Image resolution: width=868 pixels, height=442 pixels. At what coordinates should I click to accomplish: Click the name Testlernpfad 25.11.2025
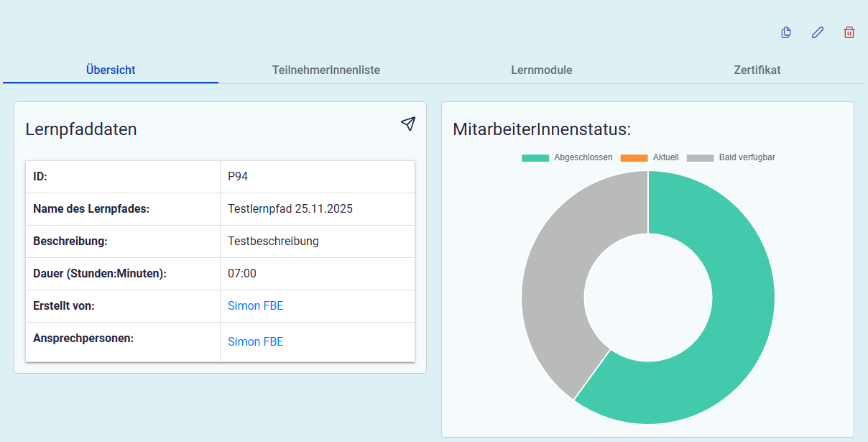point(290,209)
